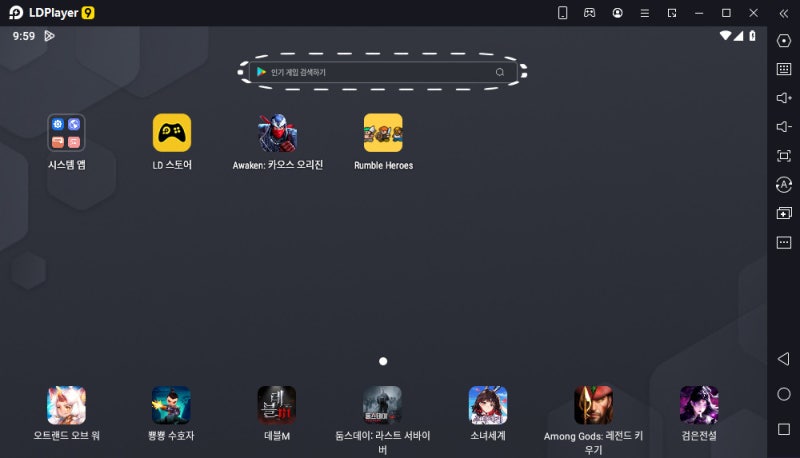Click the home page indicator dot
Viewport: 800px width, 458px height.
click(383, 361)
